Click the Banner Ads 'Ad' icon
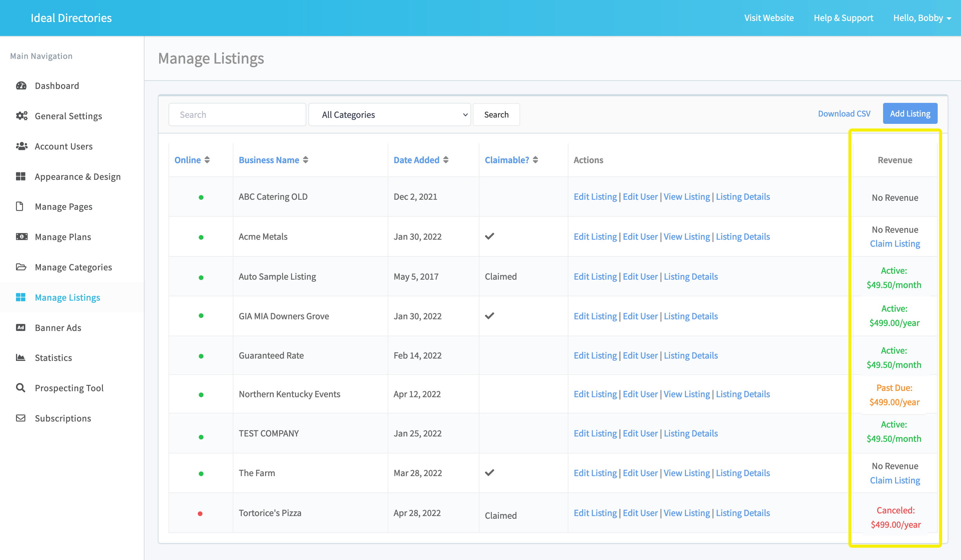The image size is (961, 560). tap(21, 328)
